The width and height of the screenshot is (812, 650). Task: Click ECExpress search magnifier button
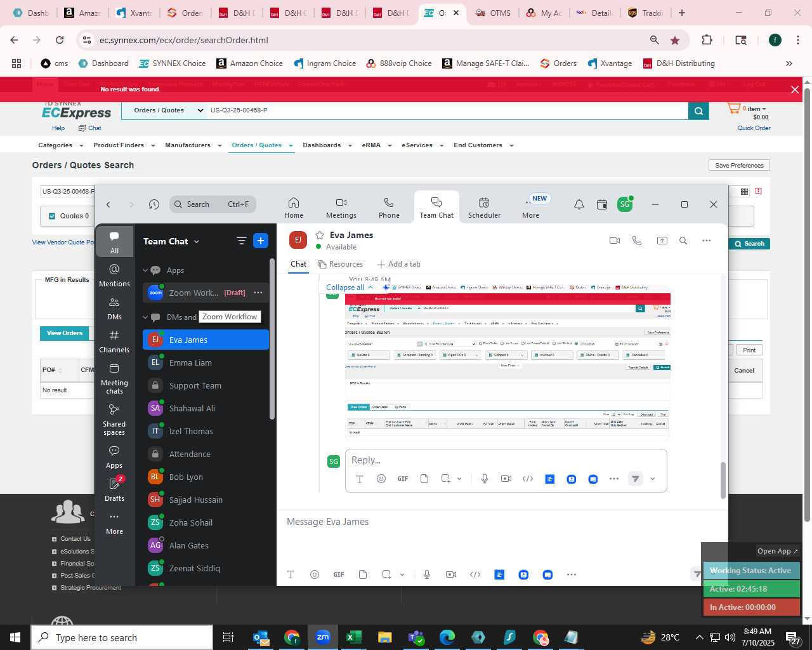[698, 110]
